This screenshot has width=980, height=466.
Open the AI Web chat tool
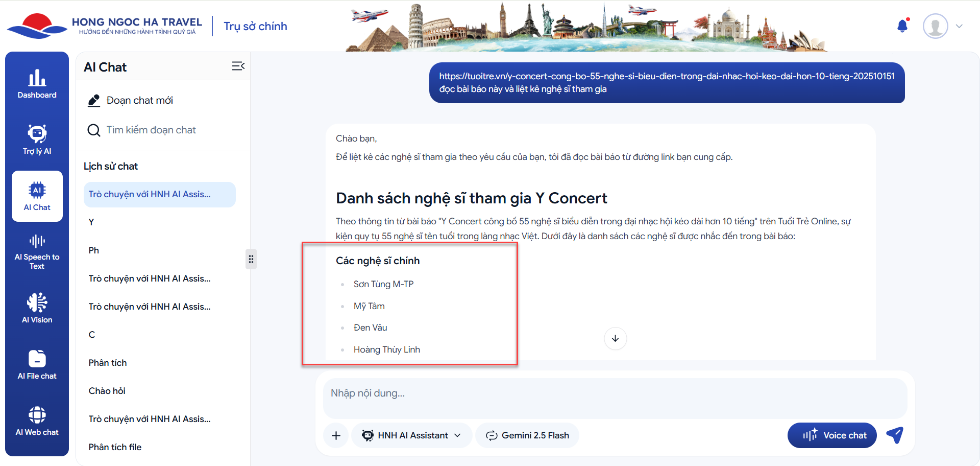[37, 420]
